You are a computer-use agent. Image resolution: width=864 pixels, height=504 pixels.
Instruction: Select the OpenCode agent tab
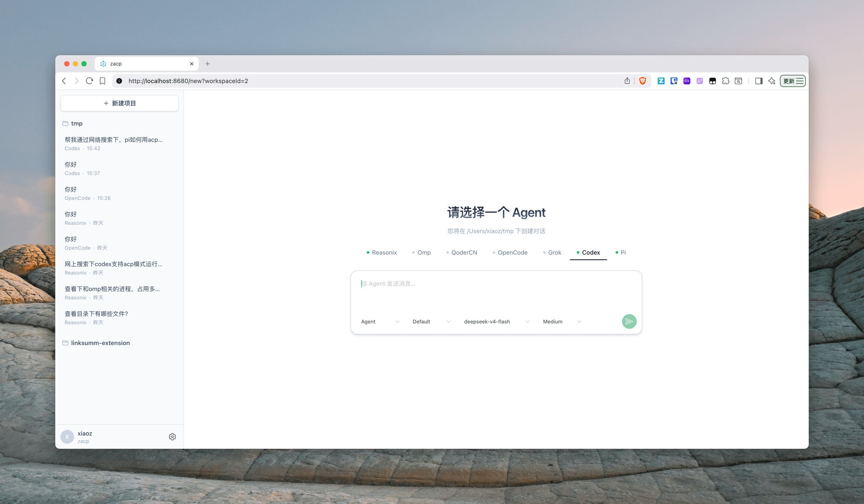[x=510, y=253]
